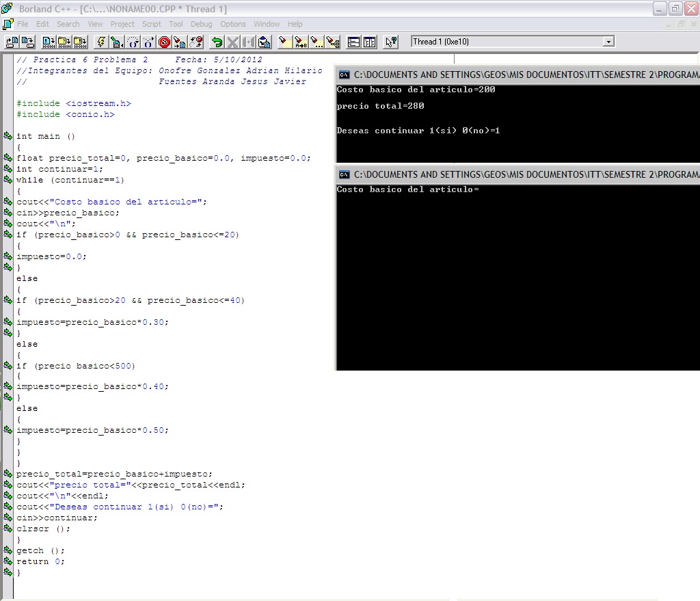Click the red stop sign Terminate Program icon
The width and height of the screenshot is (700, 601).
tap(164, 42)
